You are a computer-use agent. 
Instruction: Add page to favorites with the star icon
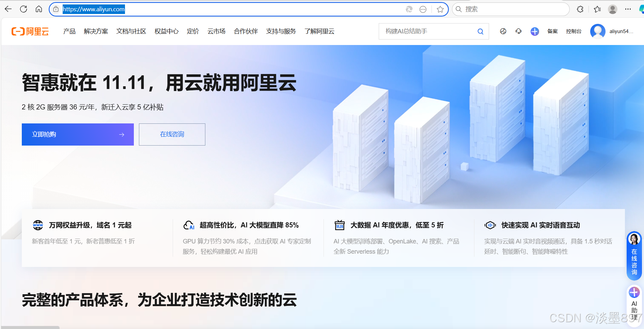pyautogui.click(x=440, y=9)
